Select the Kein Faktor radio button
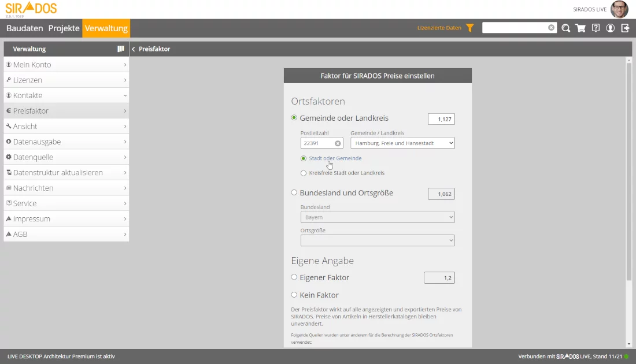The height and width of the screenshot is (364, 636). coord(294,295)
